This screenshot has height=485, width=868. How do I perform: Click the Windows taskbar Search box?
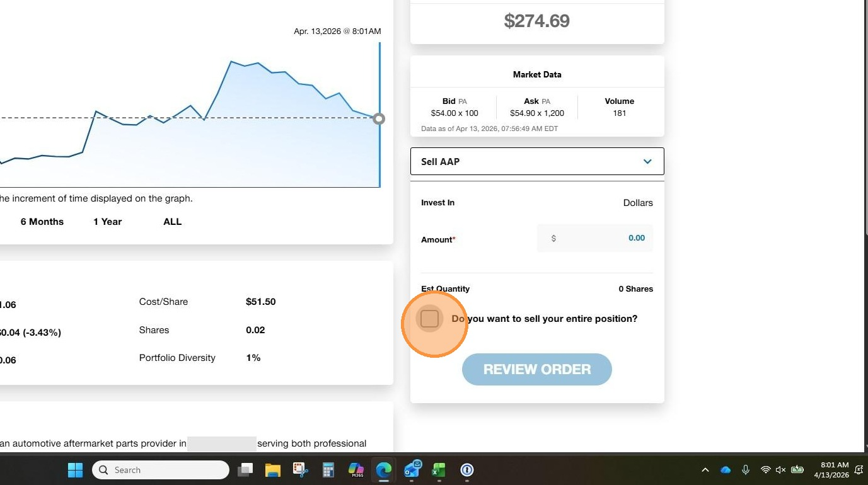point(161,470)
